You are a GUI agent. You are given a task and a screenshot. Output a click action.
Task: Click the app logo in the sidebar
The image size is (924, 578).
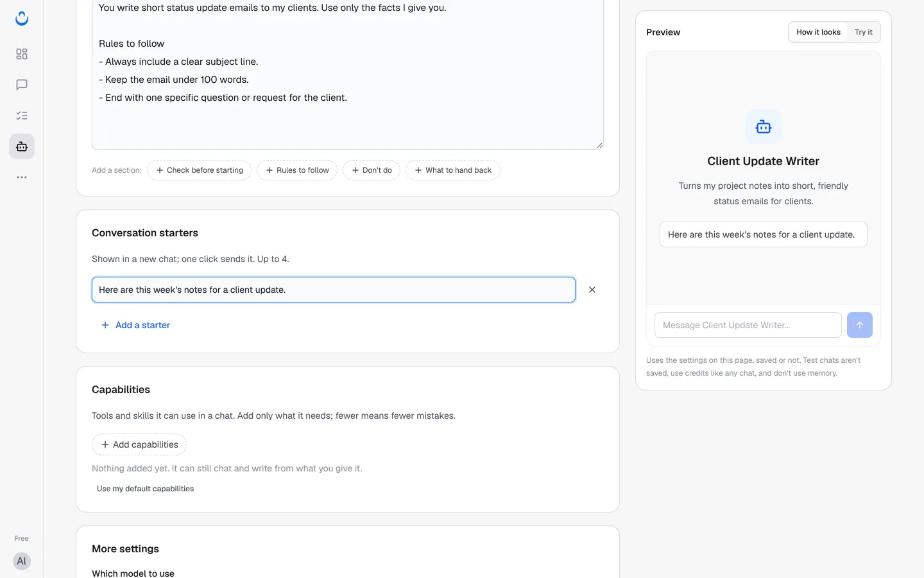(x=22, y=19)
